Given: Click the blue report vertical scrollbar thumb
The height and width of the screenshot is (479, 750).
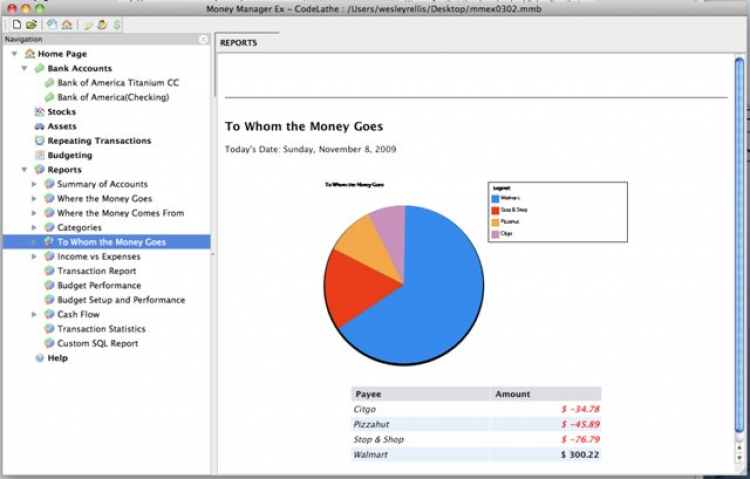Looking at the screenshot, I should [739, 246].
